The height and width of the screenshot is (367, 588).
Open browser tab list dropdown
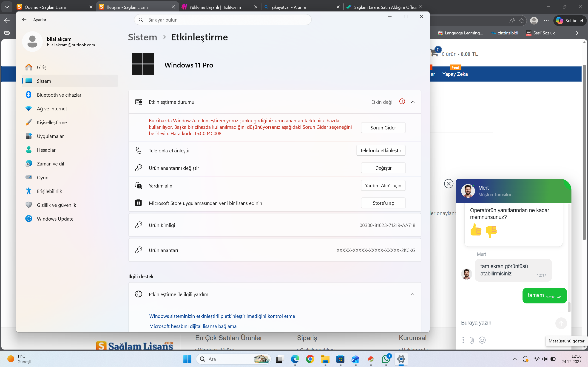coord(7,7)
